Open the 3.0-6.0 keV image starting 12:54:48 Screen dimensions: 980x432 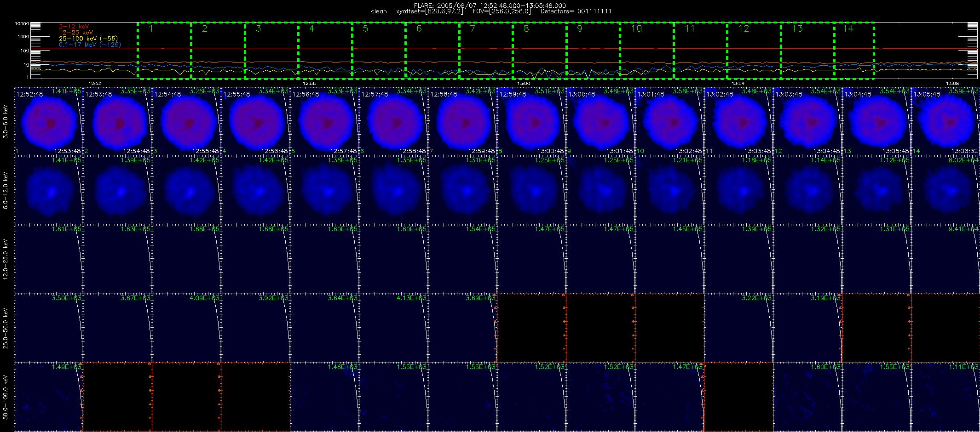[x=186, y=121]
